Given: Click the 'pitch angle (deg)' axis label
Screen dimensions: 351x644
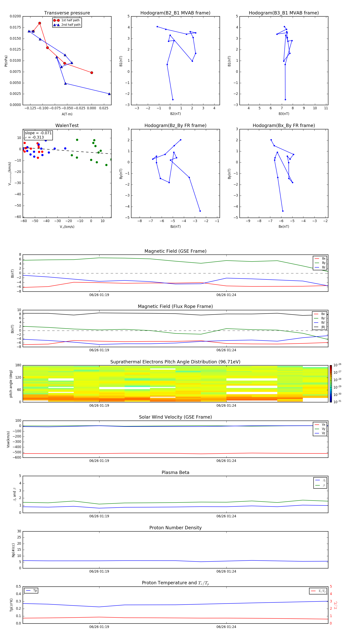Looking at the screenshot, I should point(11,384).
